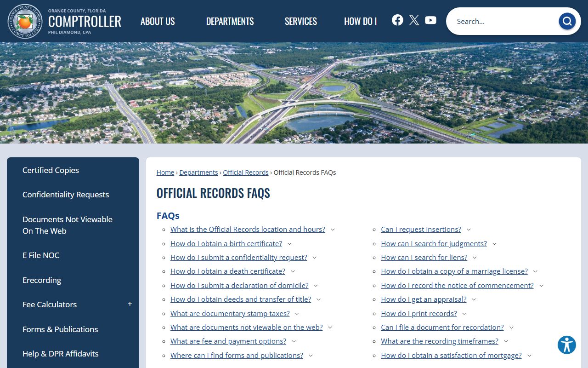Expand chevron beside declaration of domicile question
The width and height of the screenshot is (588, 368).
tap(316, 286)
